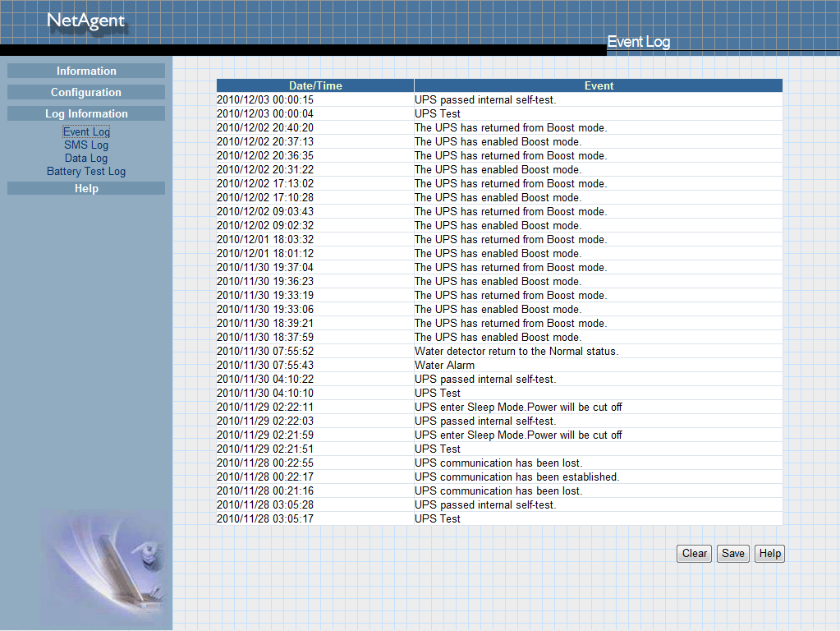Viewport: 840px width, 631px height.
Task: Click the Water Alarm event text
Action: click(x=445, y=365)
